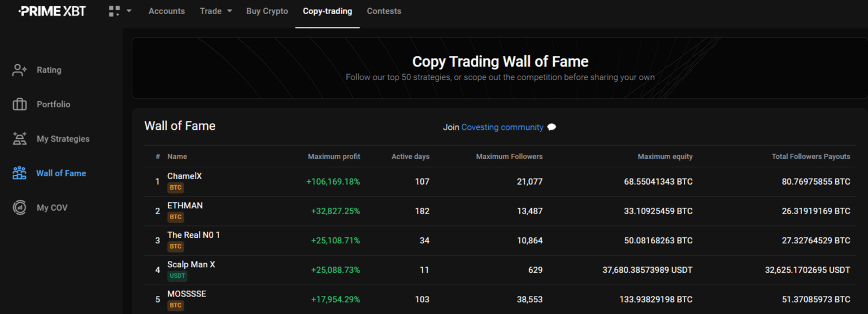
Task: Open Rating in the sidebar
Action: click(x=49, y=70)
